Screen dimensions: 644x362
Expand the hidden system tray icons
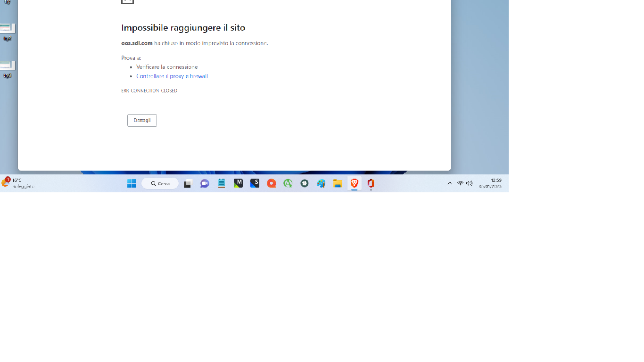click(x=449, y=183)
